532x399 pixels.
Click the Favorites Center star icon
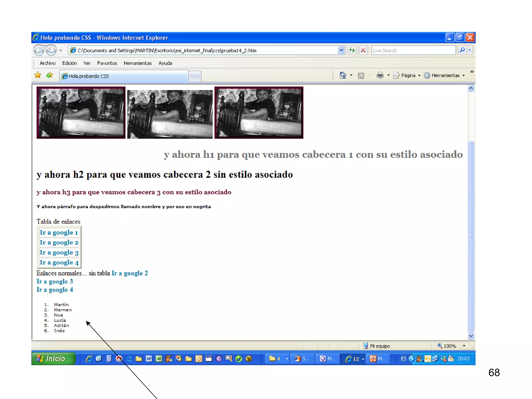[x=38, y=75]
